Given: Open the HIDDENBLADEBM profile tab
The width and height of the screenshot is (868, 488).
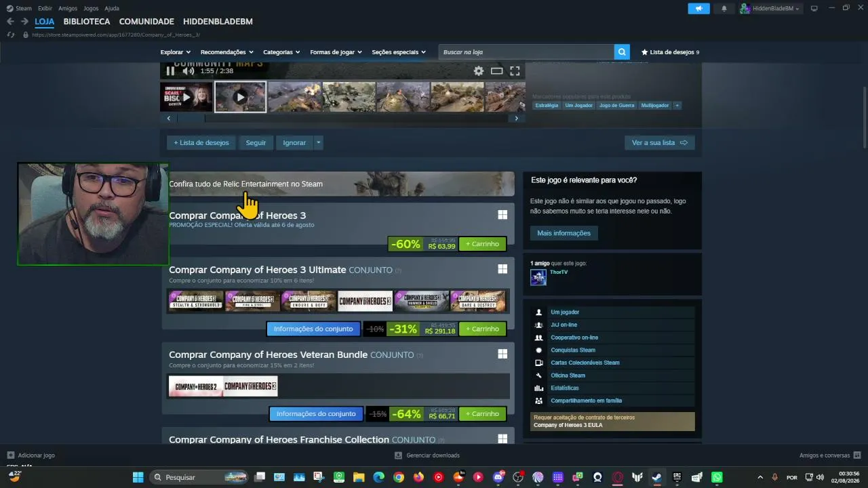Looking at the screenshot, I should point(218,22).
